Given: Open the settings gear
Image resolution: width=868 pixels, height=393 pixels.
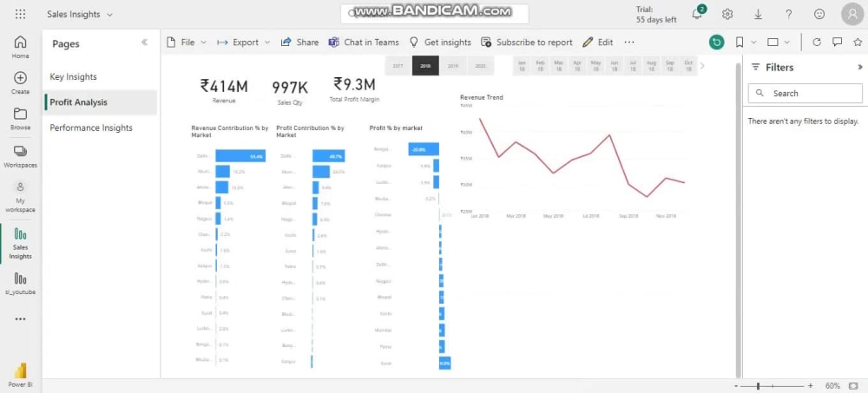Looking at the screenshot, I should point(727,15).
